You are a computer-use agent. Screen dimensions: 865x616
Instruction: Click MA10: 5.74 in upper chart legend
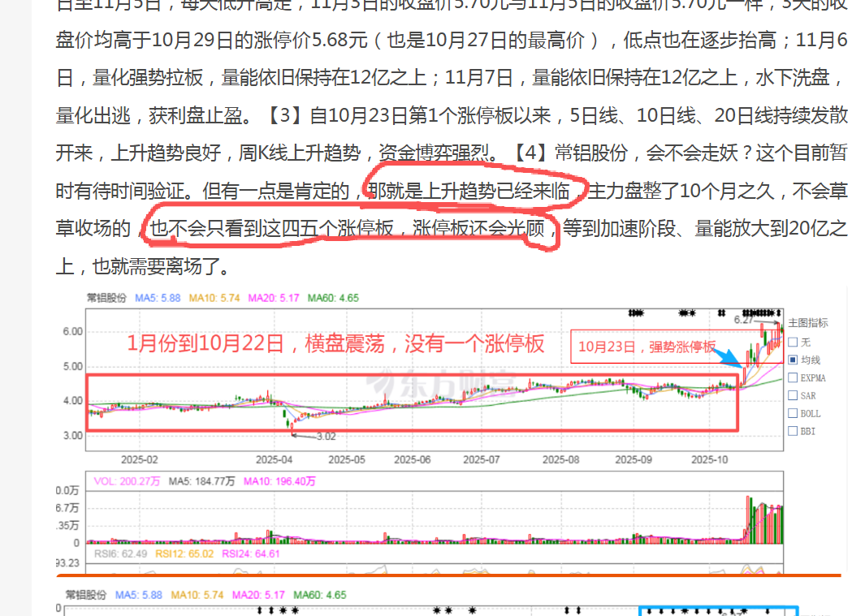pos(214,298)
